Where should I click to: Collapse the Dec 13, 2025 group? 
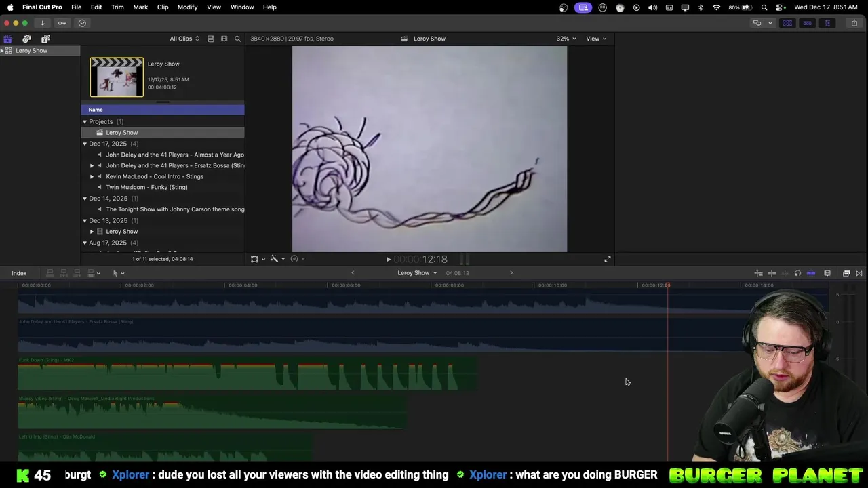click(85, 220)
